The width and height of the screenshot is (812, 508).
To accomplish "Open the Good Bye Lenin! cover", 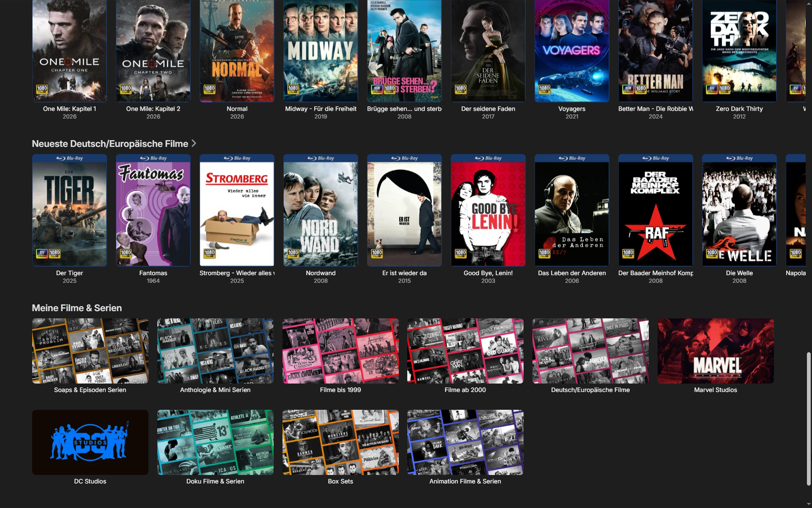I will pyautogui.click(x=488, y=210).
